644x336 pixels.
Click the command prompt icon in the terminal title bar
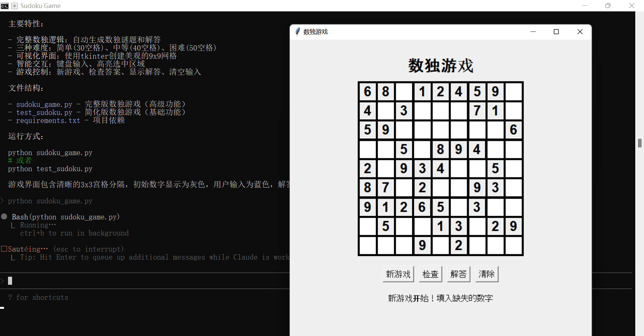tap(4, 6)
